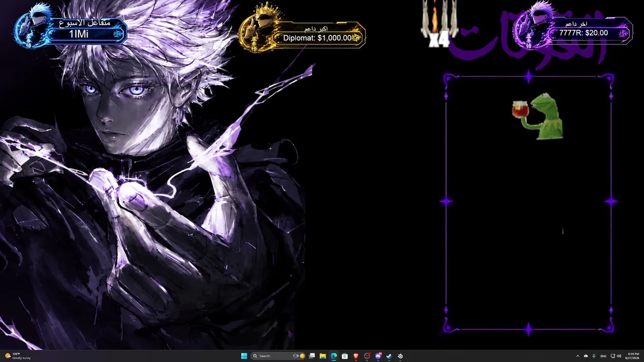Open the OneDrive cloud tray icon
This screenshot has height=362, width=644.
586,356
